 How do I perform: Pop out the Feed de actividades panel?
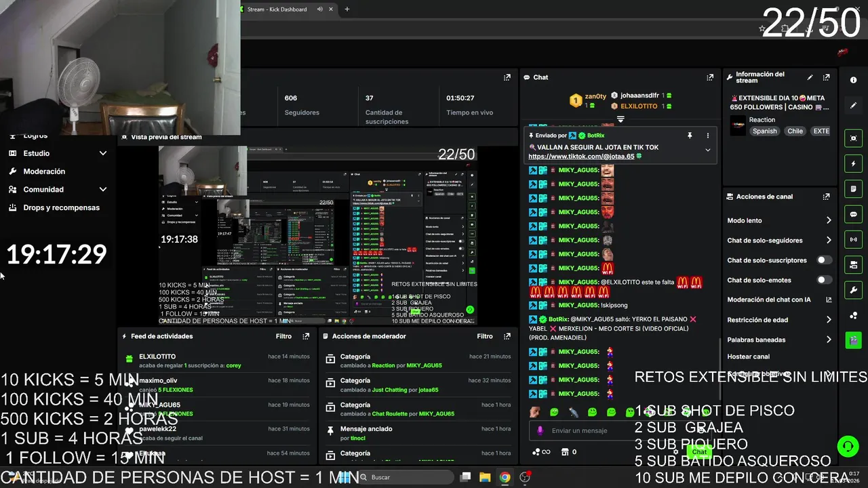click(306, 336)
